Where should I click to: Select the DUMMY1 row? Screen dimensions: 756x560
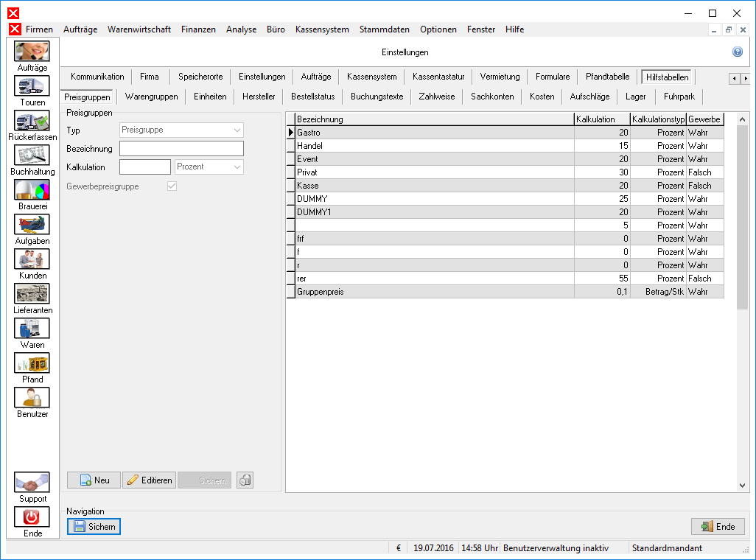point(505,212)
